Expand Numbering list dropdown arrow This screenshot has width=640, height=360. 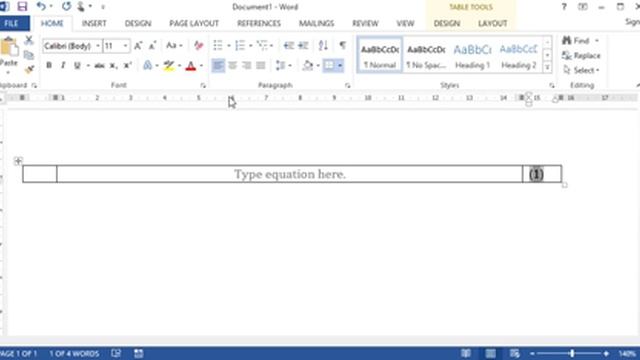pyautogui.click(x=250, y=46)
